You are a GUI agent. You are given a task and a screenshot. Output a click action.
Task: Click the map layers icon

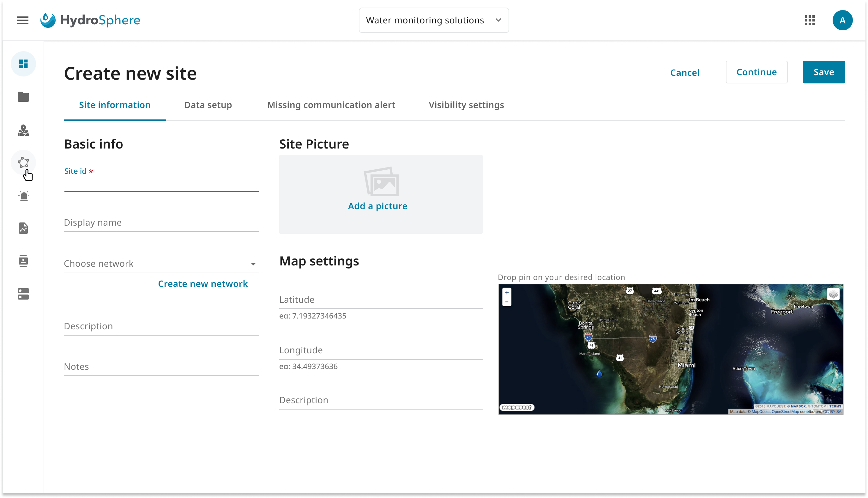[833, 294]
